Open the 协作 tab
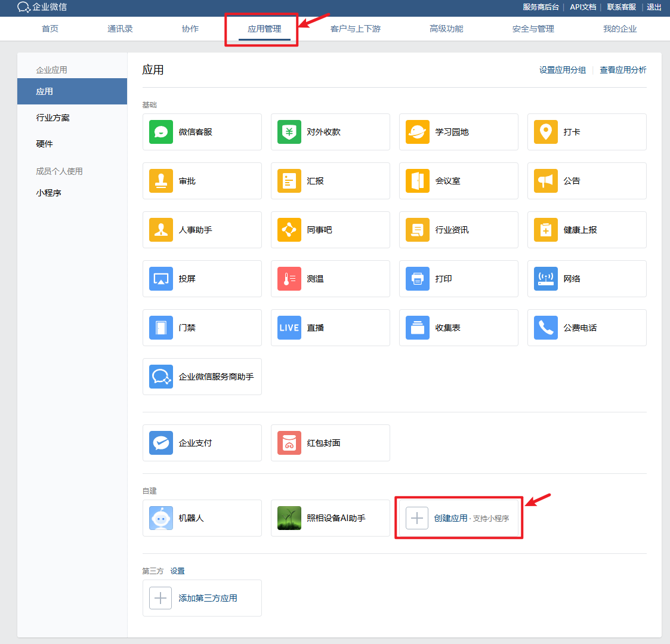 click(x=190, y=29)
